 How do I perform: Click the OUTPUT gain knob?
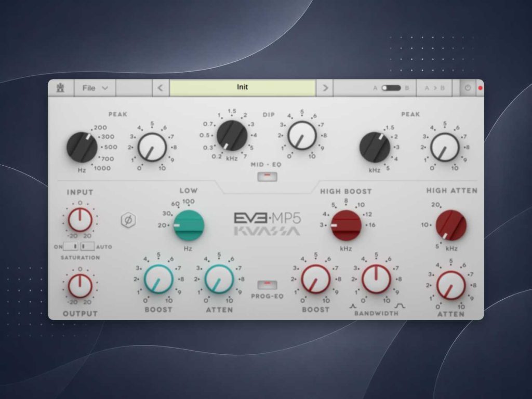point(80,286)
